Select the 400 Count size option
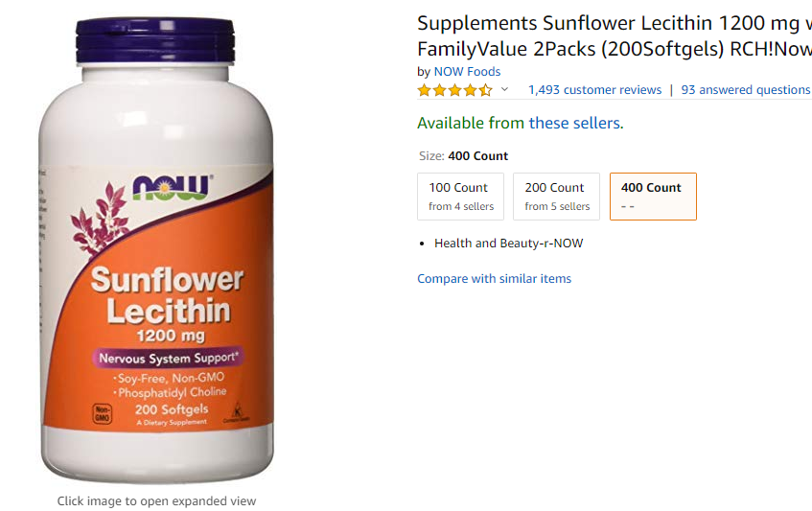 (653, 197)
